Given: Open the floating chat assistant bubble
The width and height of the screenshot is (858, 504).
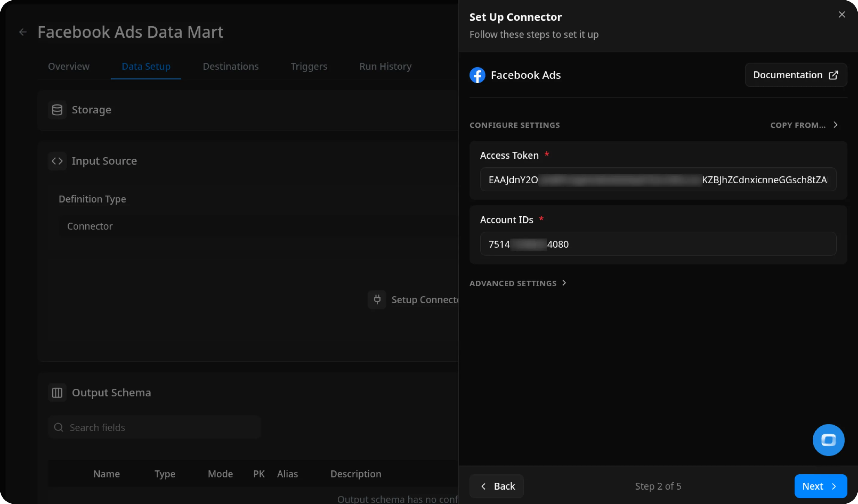Looking at the screenshot, I should coord(828,440).
